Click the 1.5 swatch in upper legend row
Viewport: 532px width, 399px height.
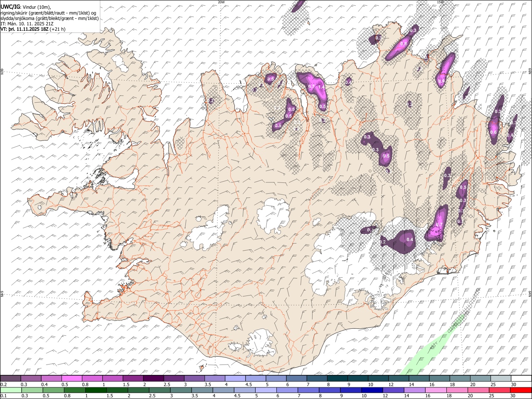pyautogui.click(x=133, y=379)
